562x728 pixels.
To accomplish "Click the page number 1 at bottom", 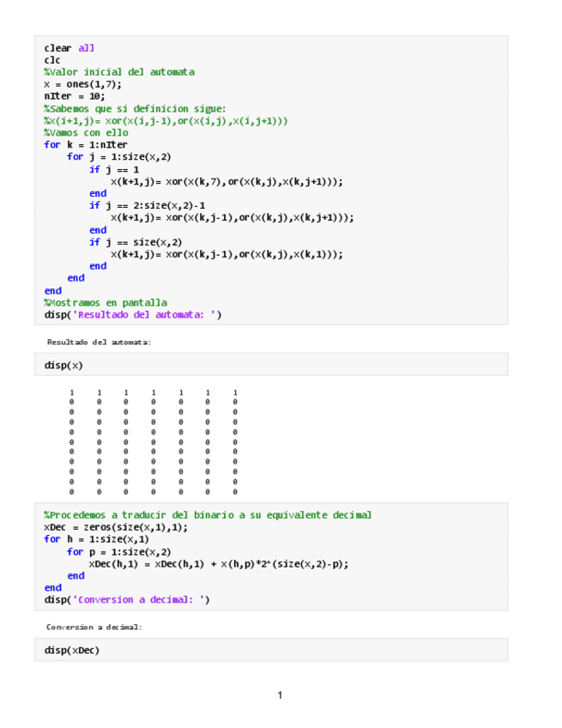I will click(280, 695).
